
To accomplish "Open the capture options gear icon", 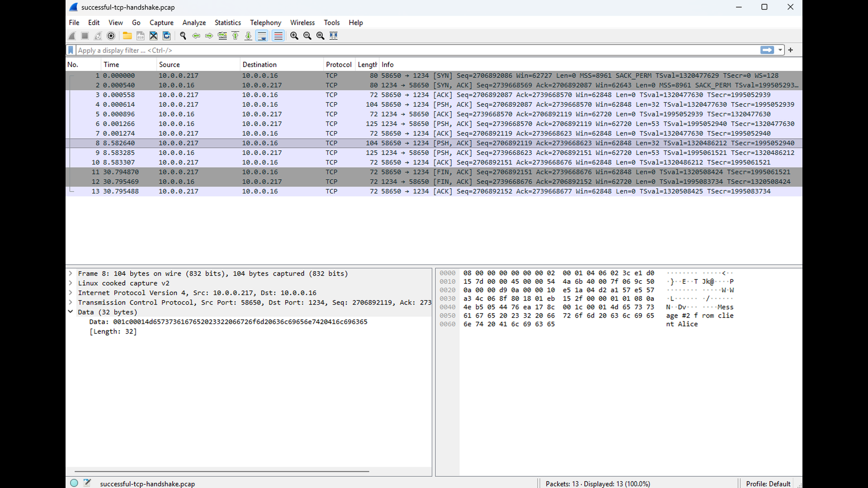I will pyautogui.click(x=111, y=36).
